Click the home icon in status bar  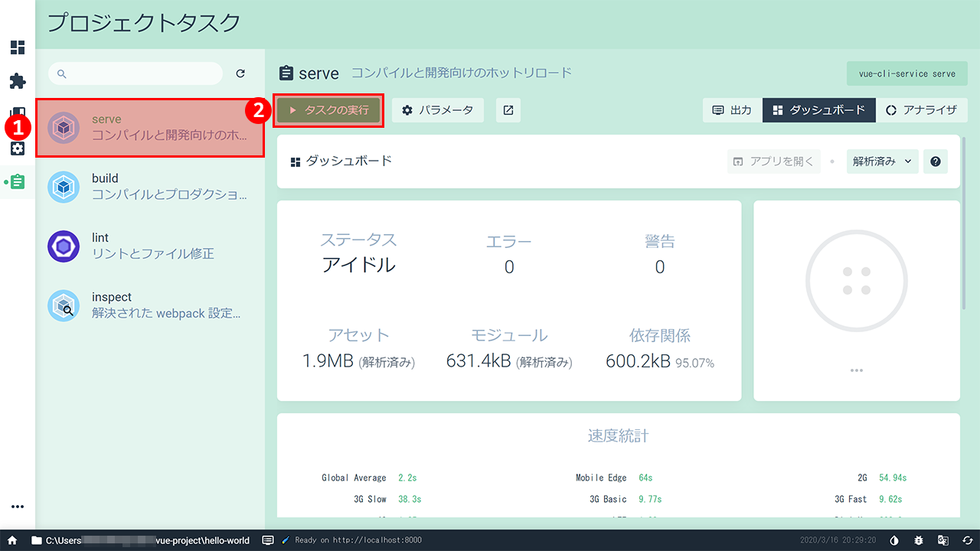(x=12, y=540)
